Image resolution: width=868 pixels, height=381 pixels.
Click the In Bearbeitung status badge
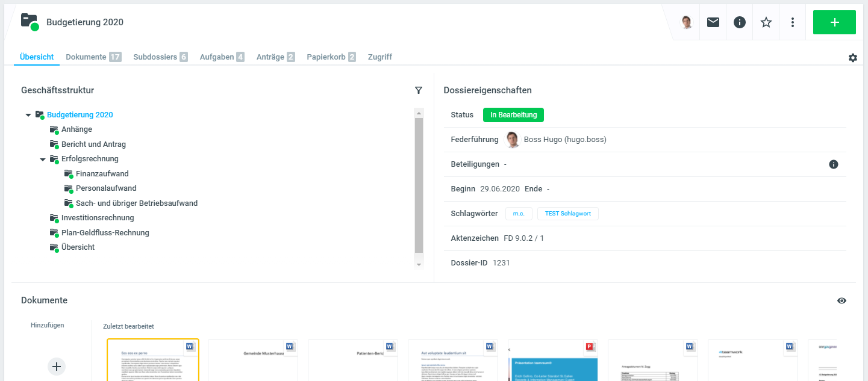pyautogui.click(x=513, y=115)
